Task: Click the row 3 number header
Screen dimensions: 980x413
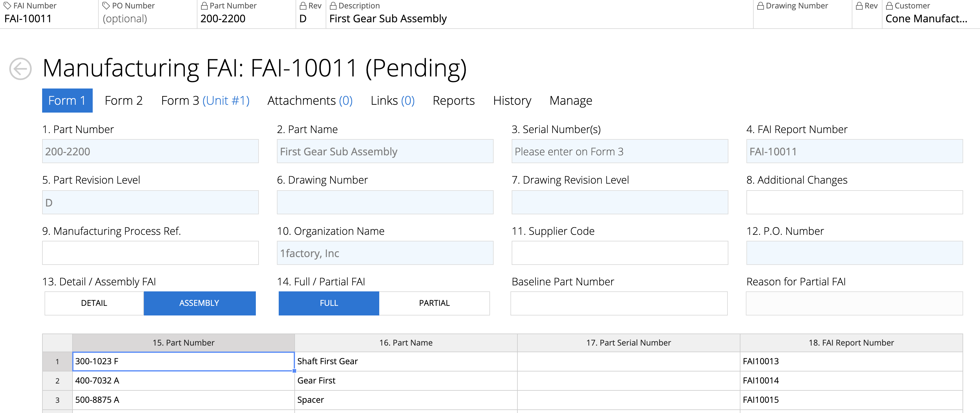Action: (57, 400)
